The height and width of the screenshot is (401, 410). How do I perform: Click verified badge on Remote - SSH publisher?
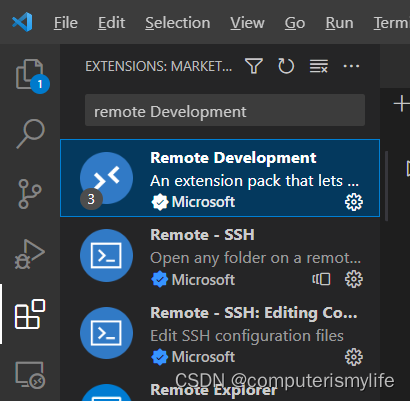click(160, 280)
